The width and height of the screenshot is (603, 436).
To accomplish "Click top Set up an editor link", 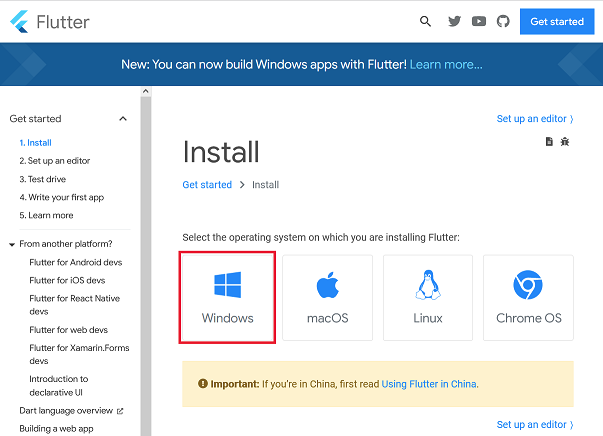I will [535, 119].
